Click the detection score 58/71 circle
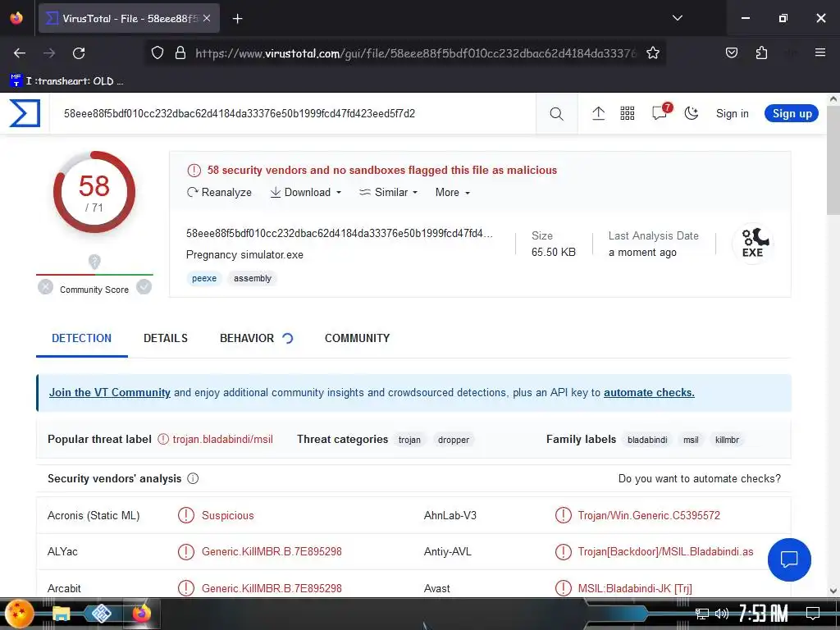Image resolution: width=840 pixels, height=630 pixels. coord(94,192)
